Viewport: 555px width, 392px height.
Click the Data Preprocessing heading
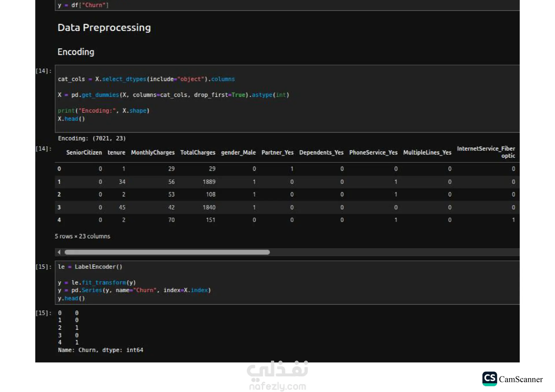pyautogui.click(x=104, y=28)
